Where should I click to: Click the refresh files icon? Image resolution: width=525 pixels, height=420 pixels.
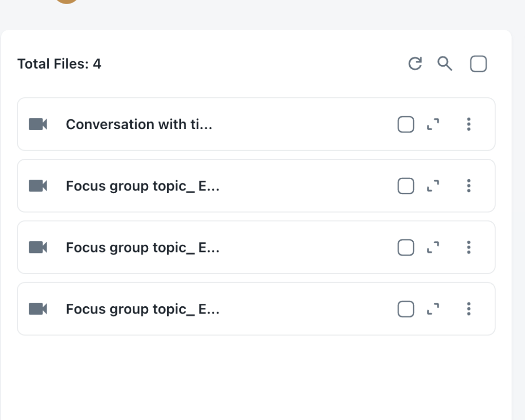pos(415,64)
